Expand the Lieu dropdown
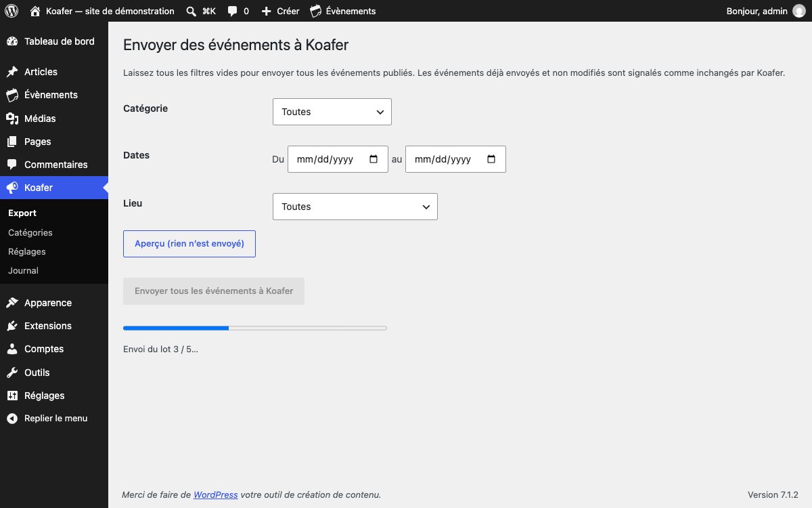This screenshot has height=508, width=812. coord(355,207)
